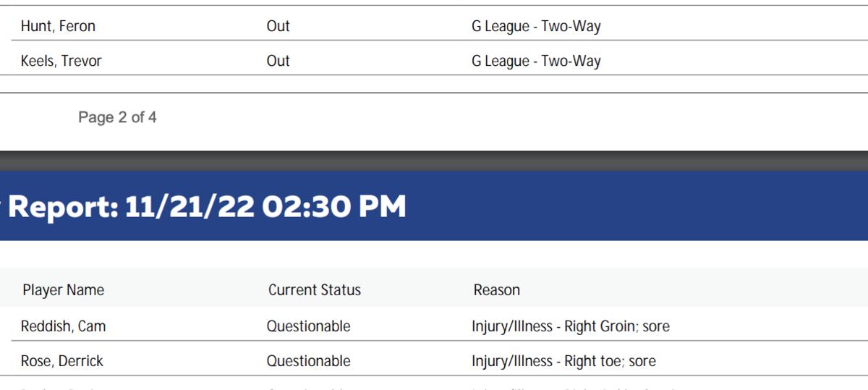Click the player name Rose, Derrick

61,361
